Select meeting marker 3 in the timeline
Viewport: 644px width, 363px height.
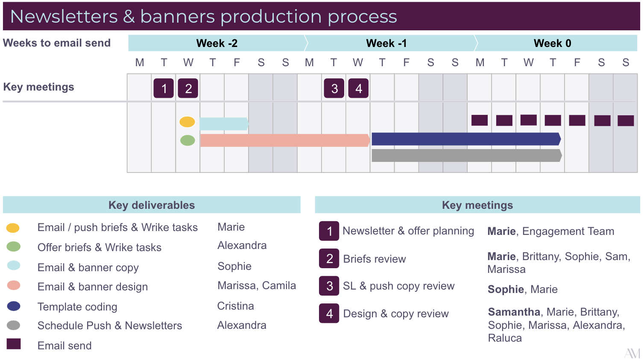click(x=334, y=88)
